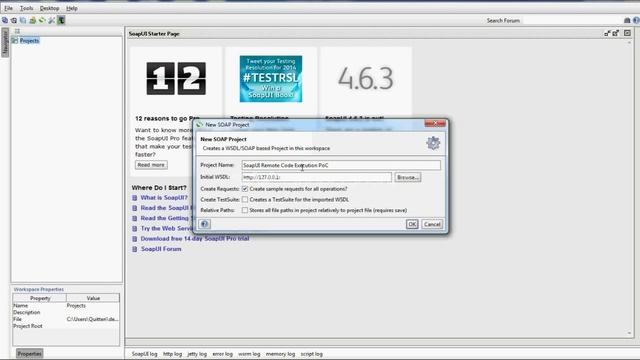
Task: Open preferences via the wrench toolbar icon
Action: click(51, 20)
